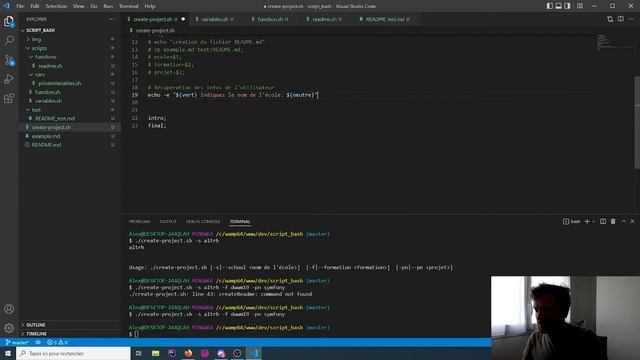This screenshot has height=360, width=640.
Task: Click the errors and warnings status indicator
Action: coord(57,342)
